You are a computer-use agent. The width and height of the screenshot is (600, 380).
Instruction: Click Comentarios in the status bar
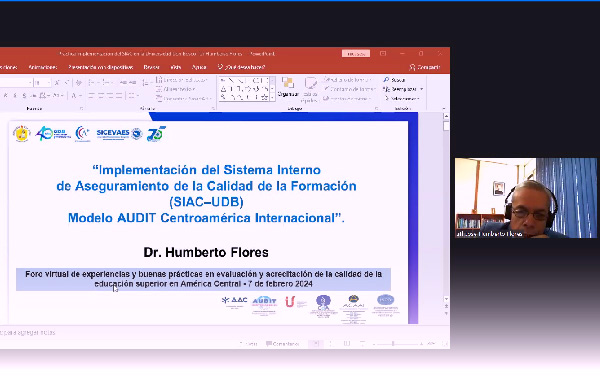282,344
